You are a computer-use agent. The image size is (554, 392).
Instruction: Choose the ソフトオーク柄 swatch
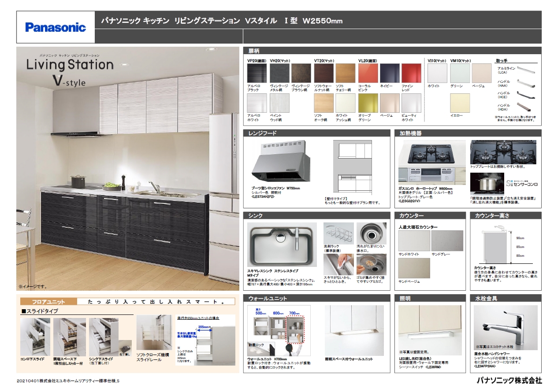pos(323,103)
